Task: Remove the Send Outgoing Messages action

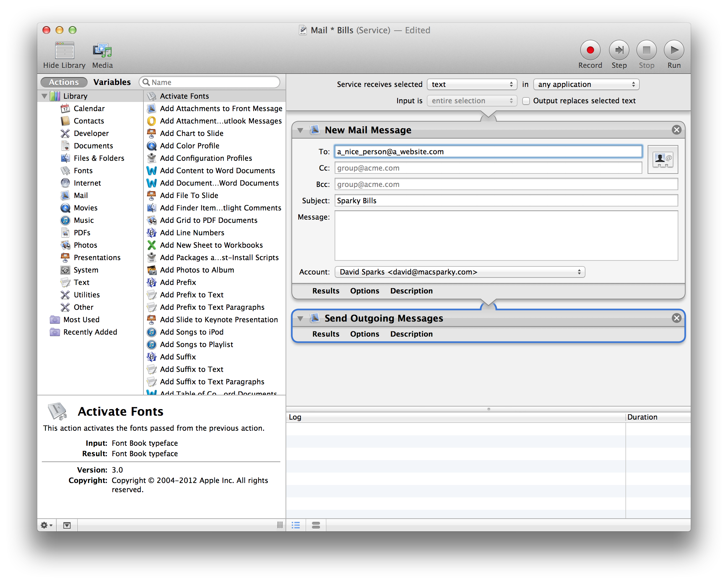Action: pos(676,318)
